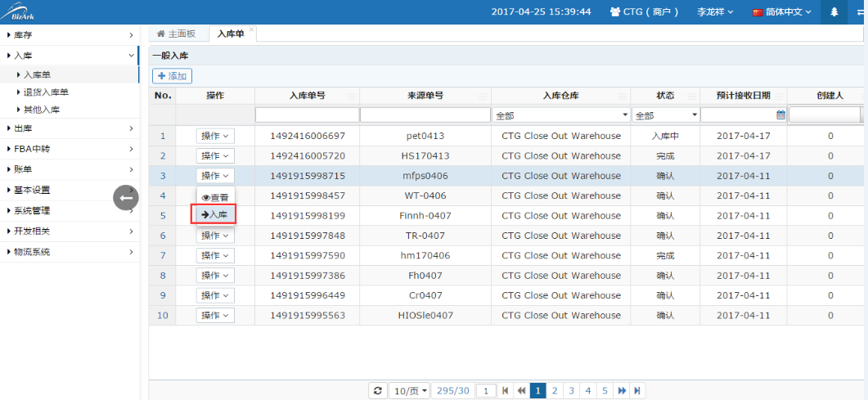The width and height of the screenshot is (868, 400).
Task: Open the 操作 dropdown in row 8
Action: 215,276
